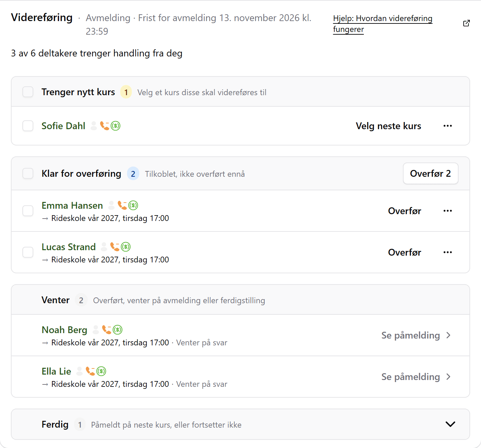Viewport: 481px width, 448px height.
Task: Select all in Trenger nytt kurs group
Action: (x=28, y=92)
